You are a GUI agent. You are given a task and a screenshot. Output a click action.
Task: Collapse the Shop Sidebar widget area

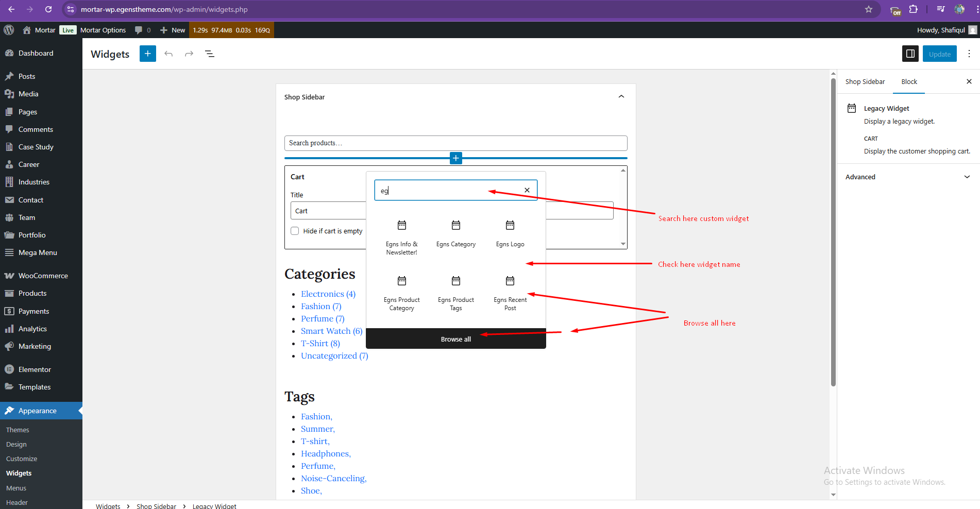coord(621,97)
